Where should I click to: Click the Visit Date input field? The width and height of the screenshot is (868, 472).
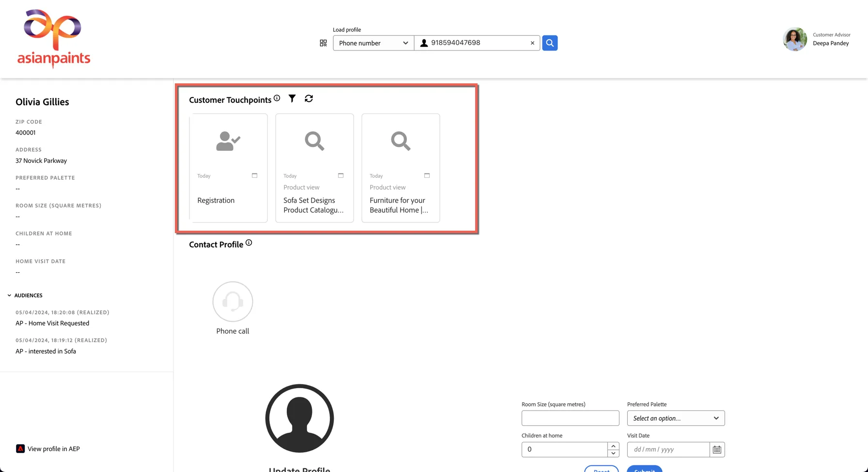pos(668,449)
